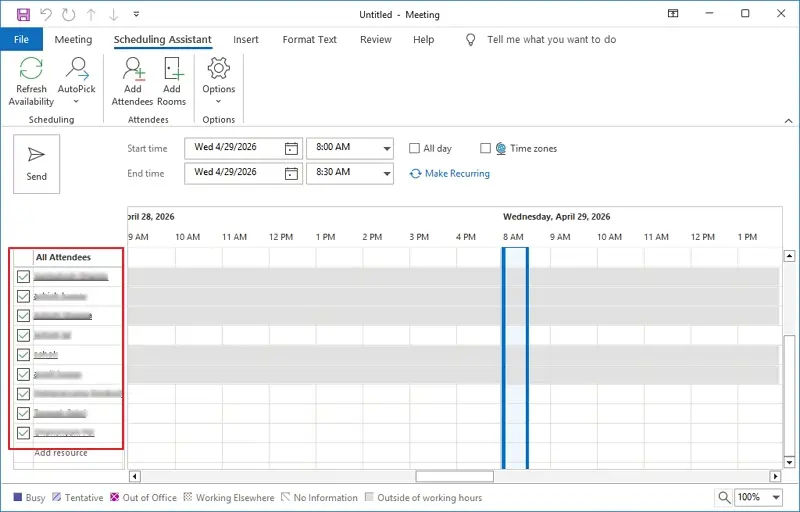Open the End time calendar picker icon

click(x=291, y=173)
